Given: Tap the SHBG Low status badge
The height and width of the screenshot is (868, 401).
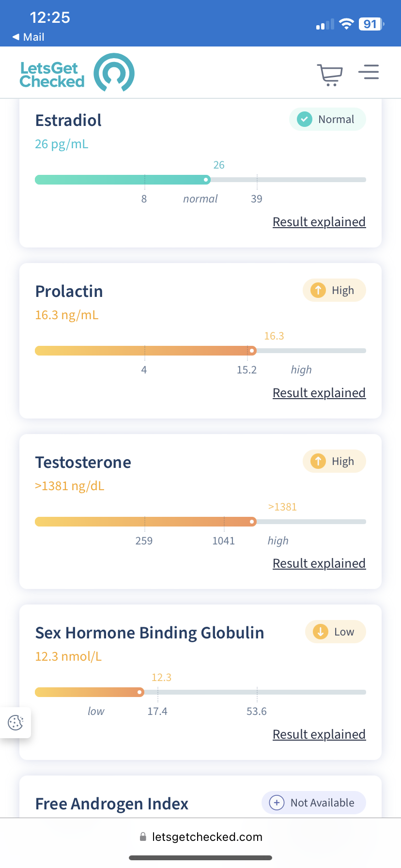Looking at the screenshot, I should pyautogui.click(x=335, y=632).
